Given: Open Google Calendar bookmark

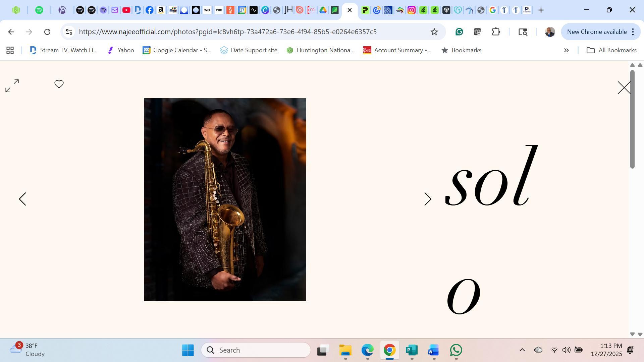Looking at the screenshot, I should click(x=177, y=50).
